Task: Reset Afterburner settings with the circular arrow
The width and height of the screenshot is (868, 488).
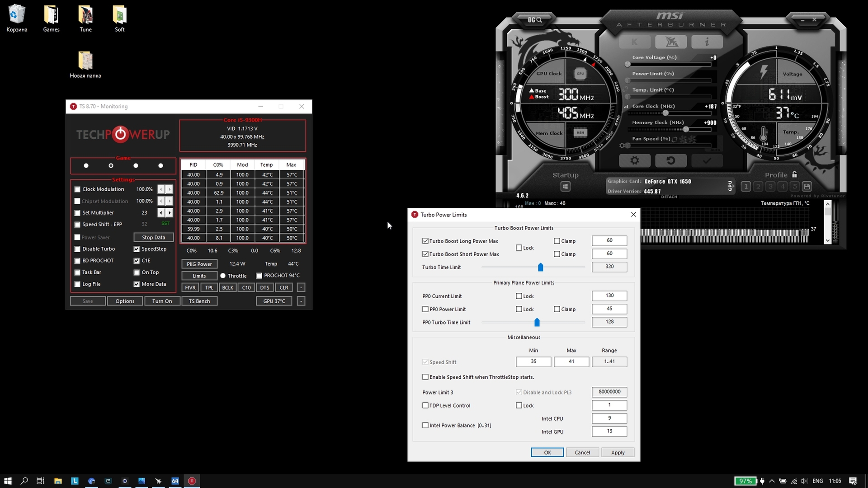Action: point(671,160)
